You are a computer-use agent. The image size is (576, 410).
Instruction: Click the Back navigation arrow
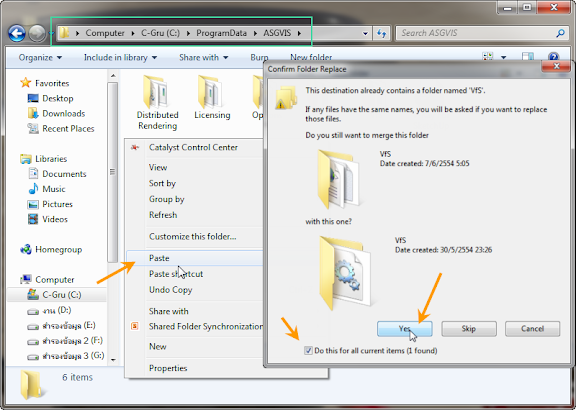click(17, 33)
